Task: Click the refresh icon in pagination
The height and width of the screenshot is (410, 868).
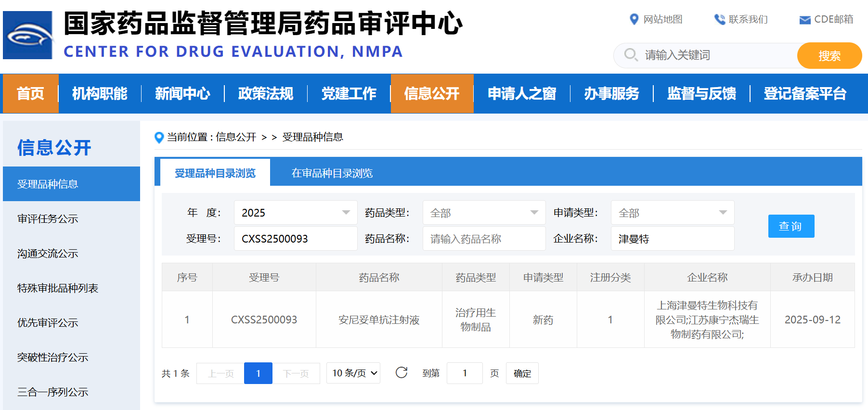Action: coord(401,373)
